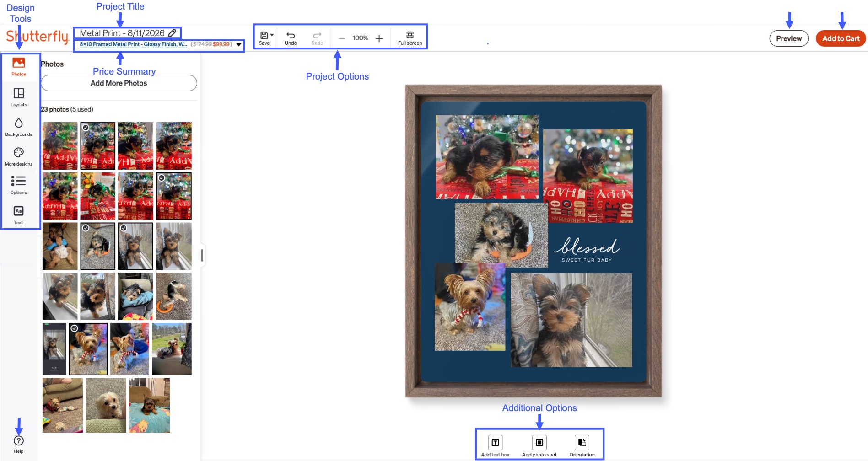
Task: Open the More designs palette tool
Action: pos(19,156)
